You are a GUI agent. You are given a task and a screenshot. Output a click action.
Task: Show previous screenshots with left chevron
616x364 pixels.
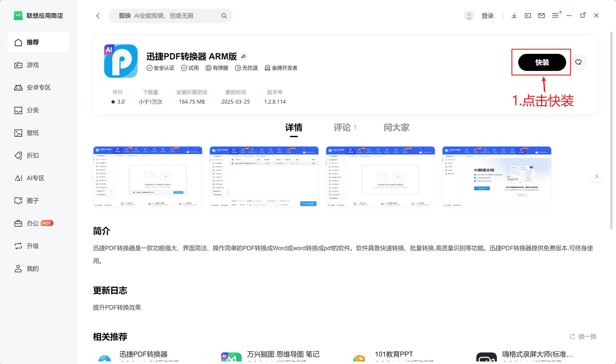point(93,177)
